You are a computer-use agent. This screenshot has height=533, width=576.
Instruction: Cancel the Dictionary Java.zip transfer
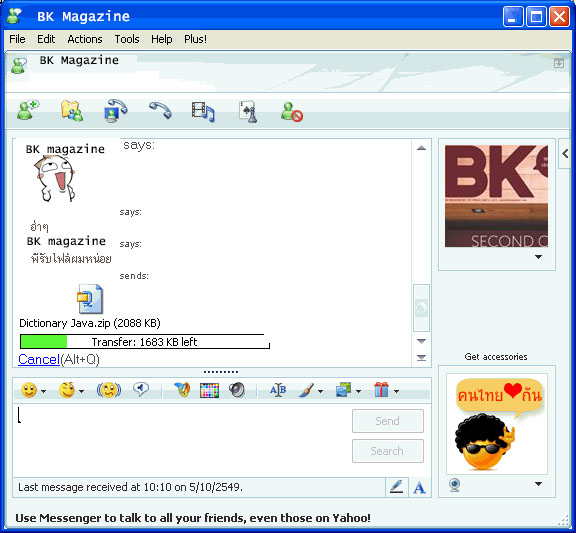[x=39, y=359]
